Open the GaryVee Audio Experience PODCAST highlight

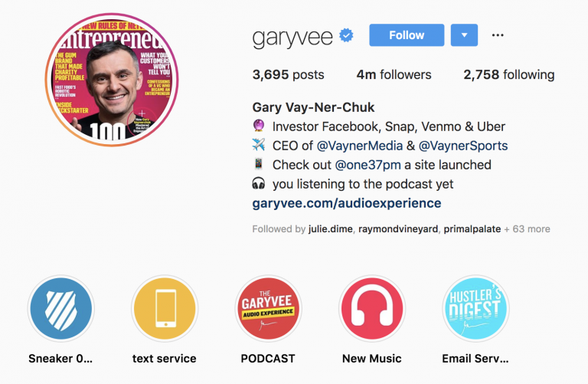268,309
